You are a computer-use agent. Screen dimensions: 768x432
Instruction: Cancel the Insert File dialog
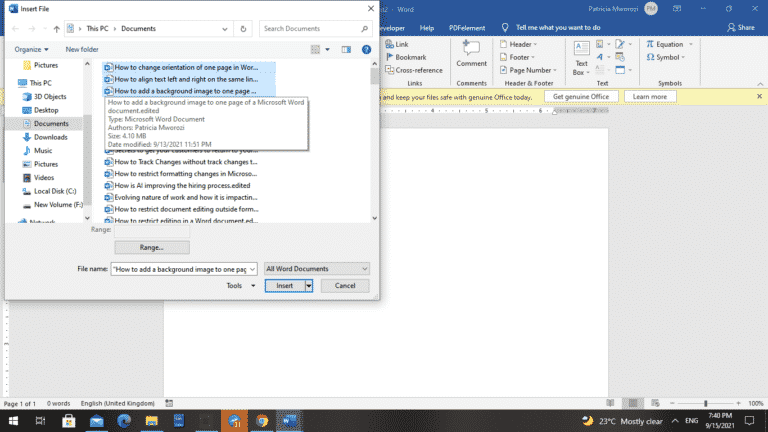tap(345, 286)
